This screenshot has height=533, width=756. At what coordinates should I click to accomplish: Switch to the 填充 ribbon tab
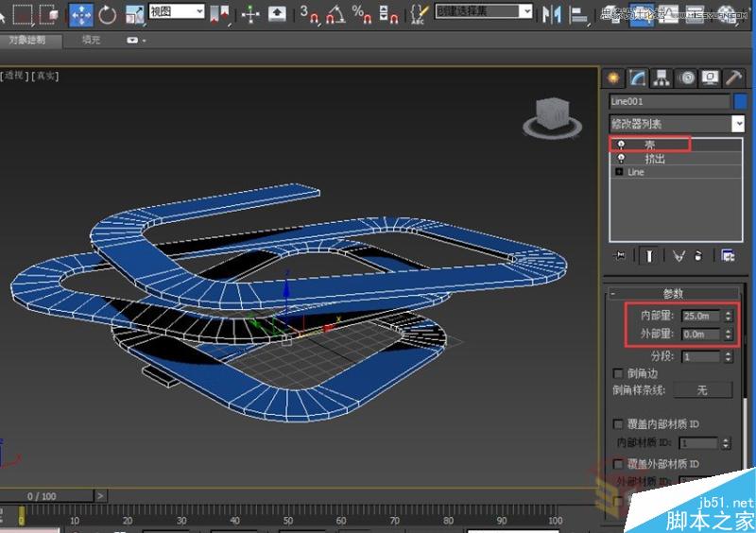coord(91,41)
